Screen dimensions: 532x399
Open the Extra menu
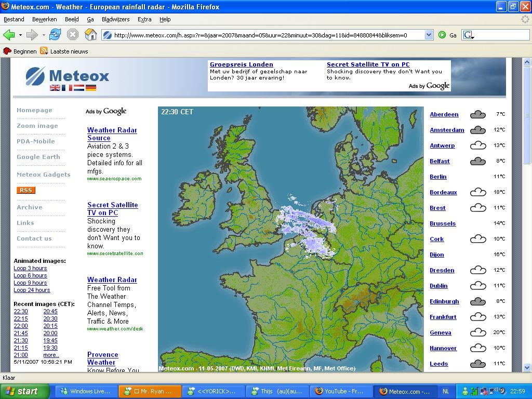(144, 19)
